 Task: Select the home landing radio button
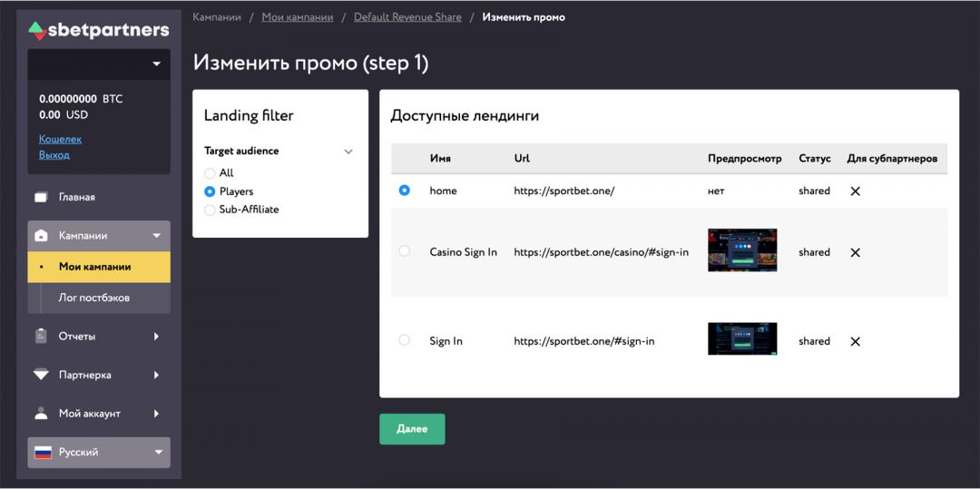(x=405, y=190)
